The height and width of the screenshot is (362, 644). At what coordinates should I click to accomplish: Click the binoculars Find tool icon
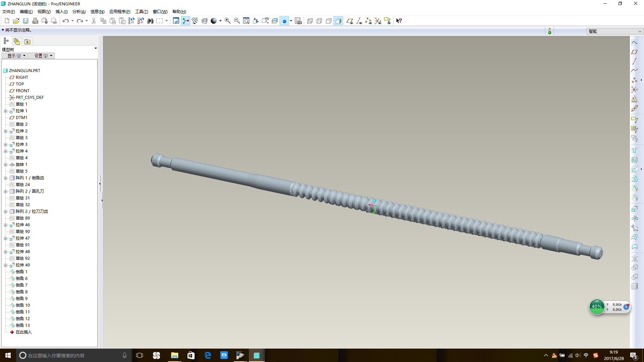pos(150,21)
